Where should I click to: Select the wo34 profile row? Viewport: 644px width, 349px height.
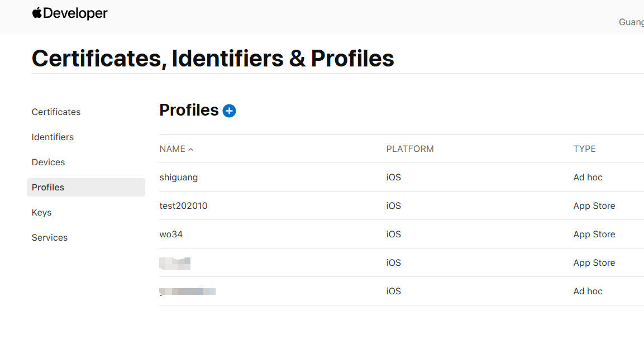[171, 235]
